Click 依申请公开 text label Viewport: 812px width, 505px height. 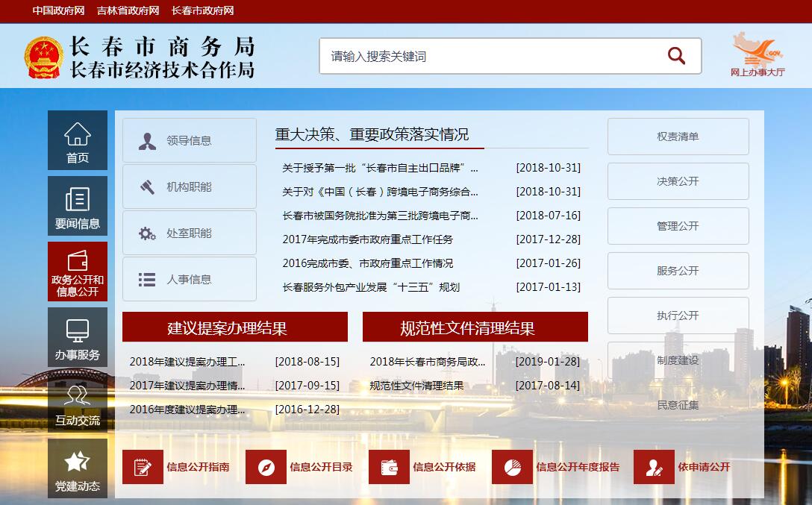click(x=705, y=467)
